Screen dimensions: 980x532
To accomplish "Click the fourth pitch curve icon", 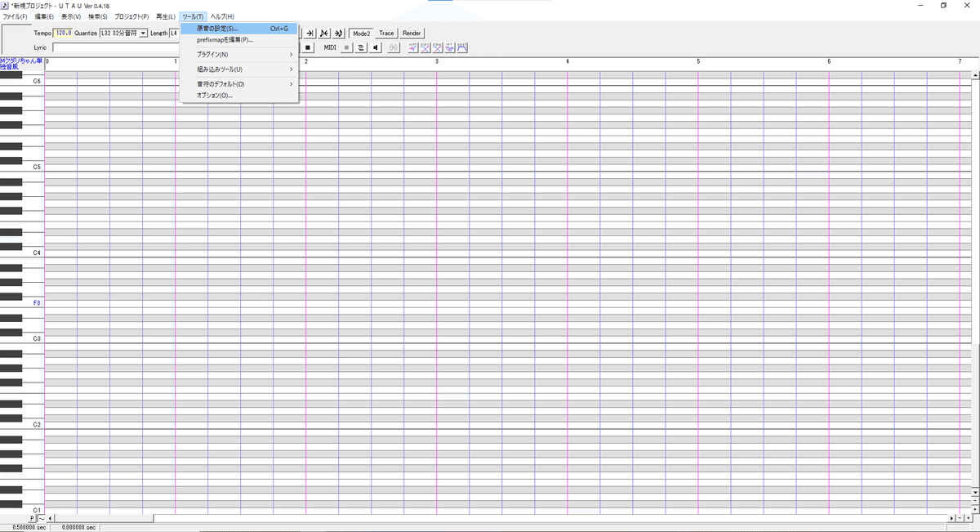I will tap(450, 47).
